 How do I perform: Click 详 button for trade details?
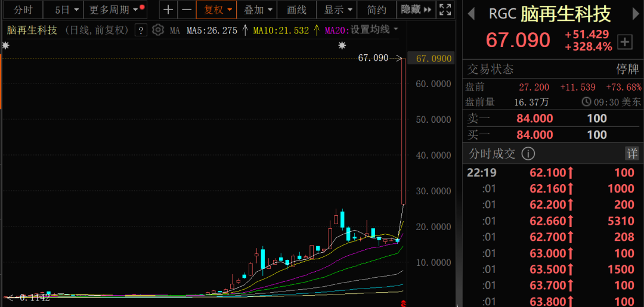coord(631,153)
